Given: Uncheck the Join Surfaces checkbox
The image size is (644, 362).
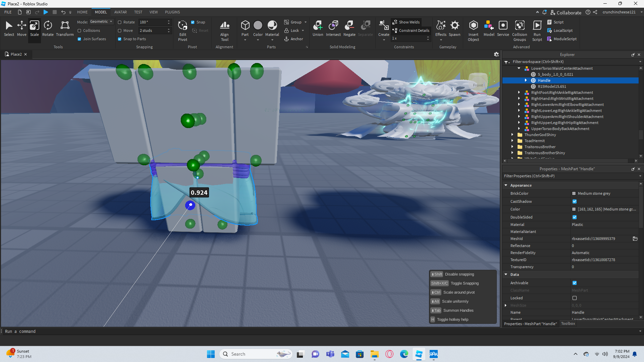Looking at the screenshot, I should [79, 39].
